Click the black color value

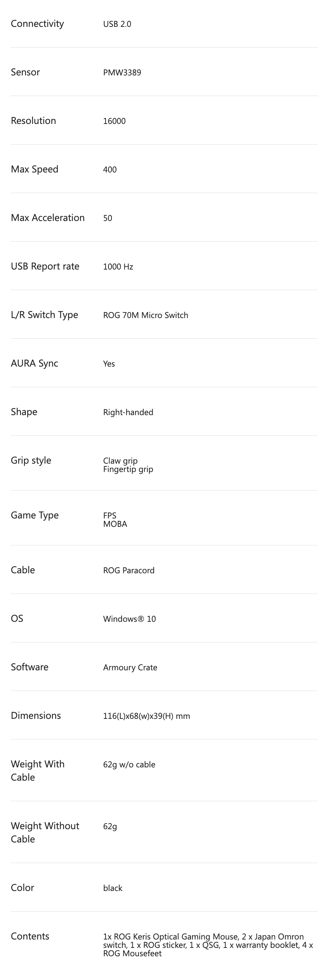click(x=113, y=888)
